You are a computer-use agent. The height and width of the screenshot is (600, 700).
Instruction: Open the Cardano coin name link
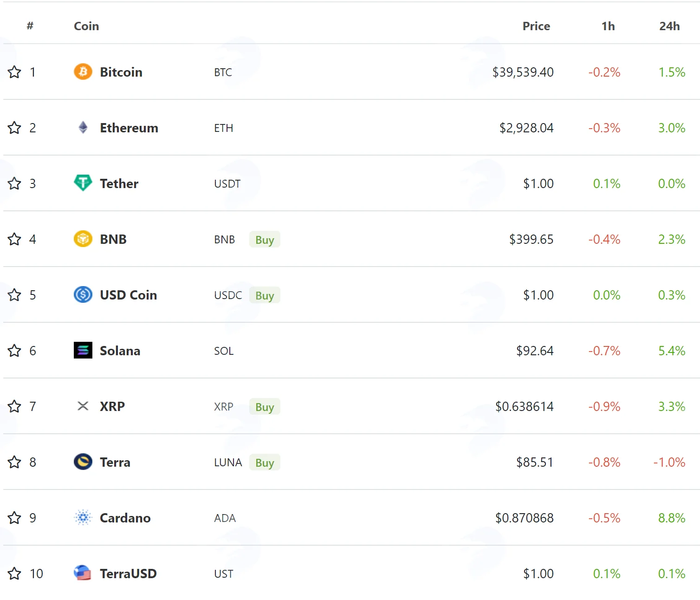[125, 518]
